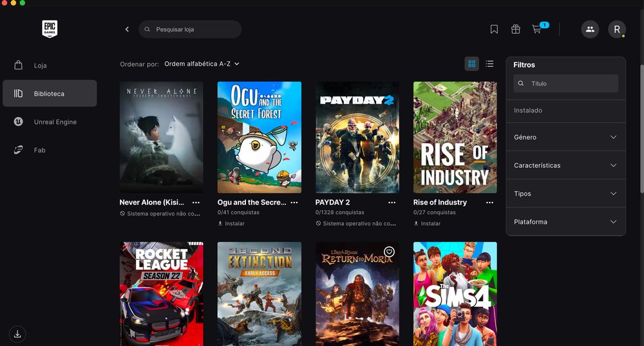Image resolution: width=644 pixels, height=346 pixels.
Task: Open the sort order dropdown
Action: click(x=202, y=64)
